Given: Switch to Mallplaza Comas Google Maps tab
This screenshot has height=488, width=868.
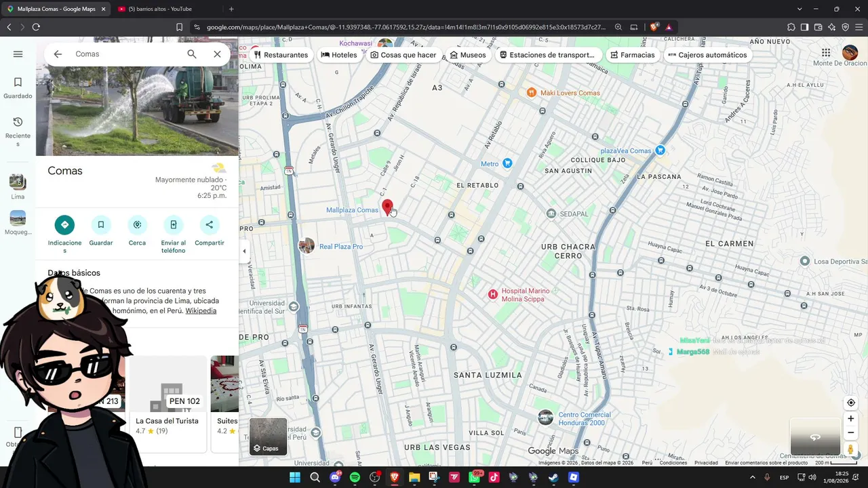Looking at the screenshot, I should point(56,9).
